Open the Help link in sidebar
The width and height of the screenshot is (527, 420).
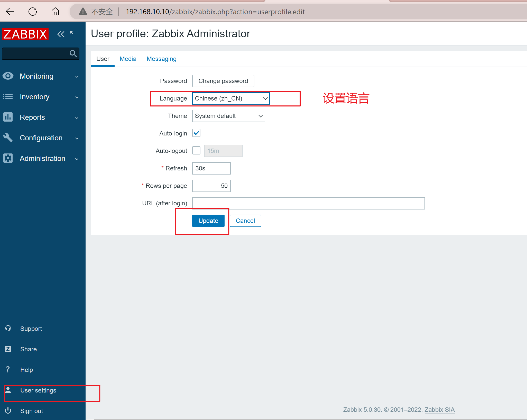(x=27, y=370)
